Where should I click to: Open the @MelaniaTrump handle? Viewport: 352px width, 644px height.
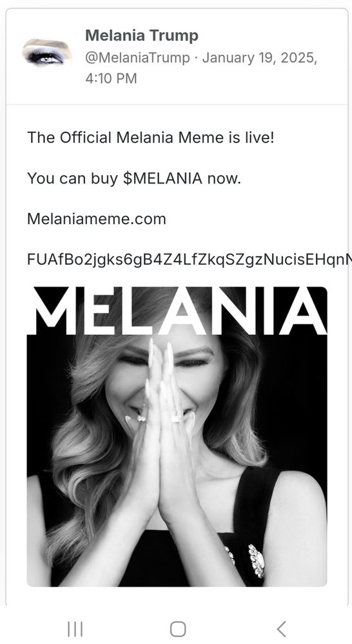[137, 57]
